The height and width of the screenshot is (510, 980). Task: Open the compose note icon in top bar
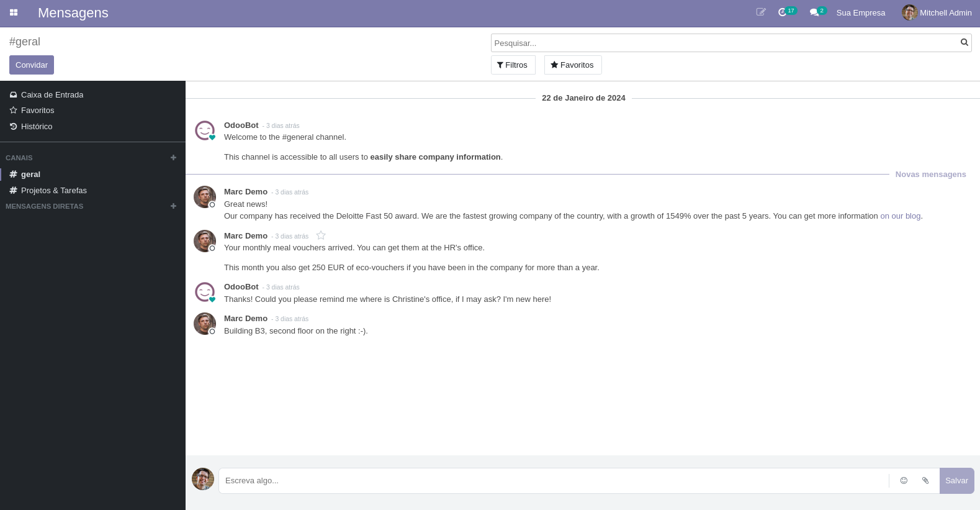pos(761,12)
